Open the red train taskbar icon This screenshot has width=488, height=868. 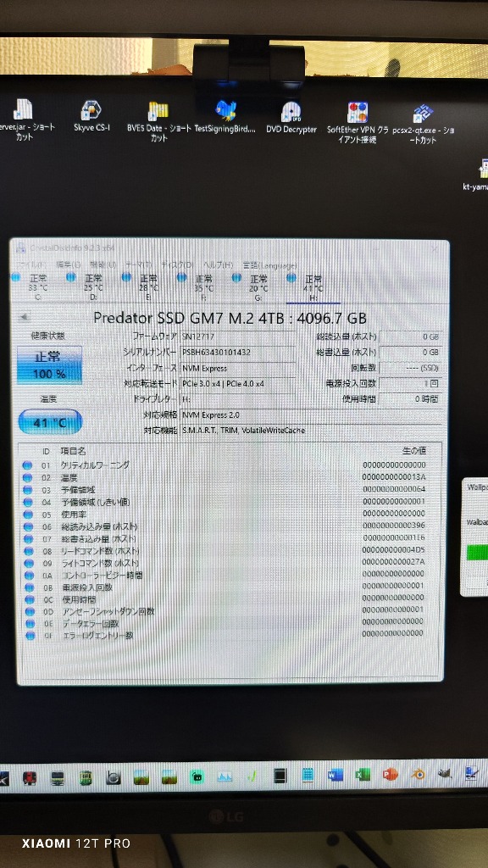pos(30,778)
